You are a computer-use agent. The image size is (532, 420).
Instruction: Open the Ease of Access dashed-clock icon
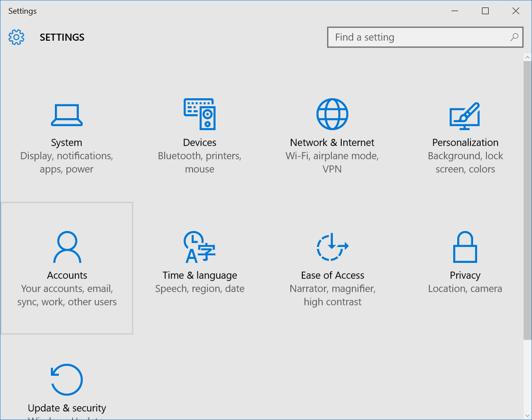333,247
